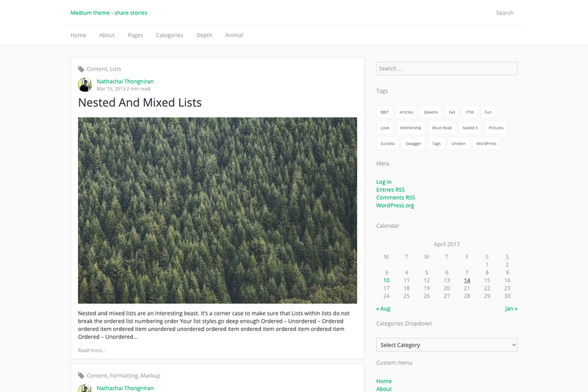The height and width of the screenshot is (392, 588).
Task: Click Read more… under the first post
Action: point(92,350)
